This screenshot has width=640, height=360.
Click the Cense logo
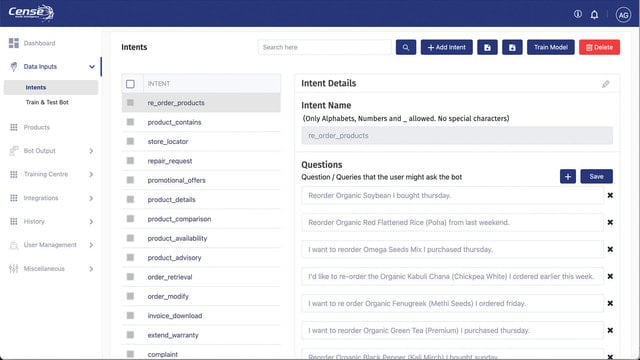click(x=31, y=13)
